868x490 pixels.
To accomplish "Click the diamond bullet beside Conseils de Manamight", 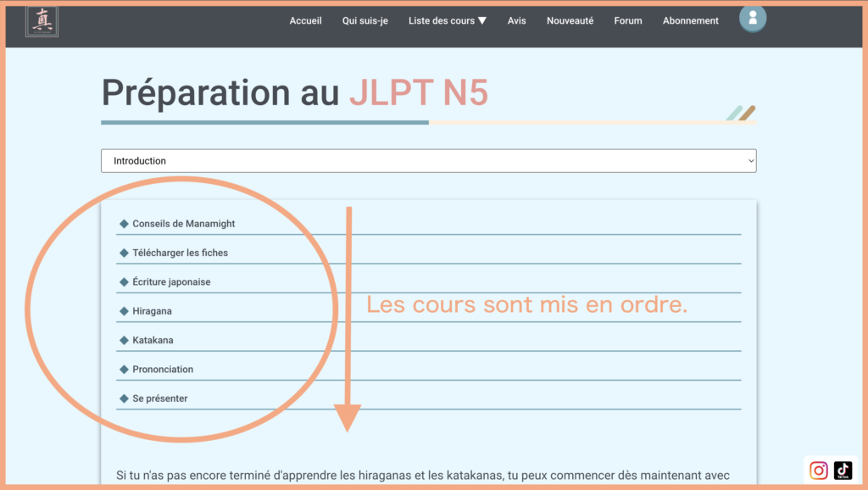I will [124, 224].
